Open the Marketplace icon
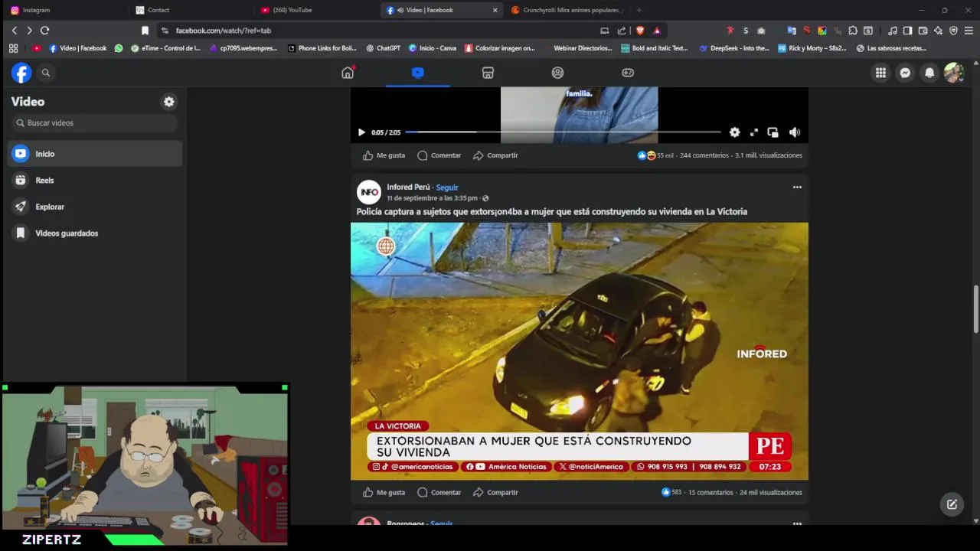This screenshot has height=551, width=980. click(488, 73)
